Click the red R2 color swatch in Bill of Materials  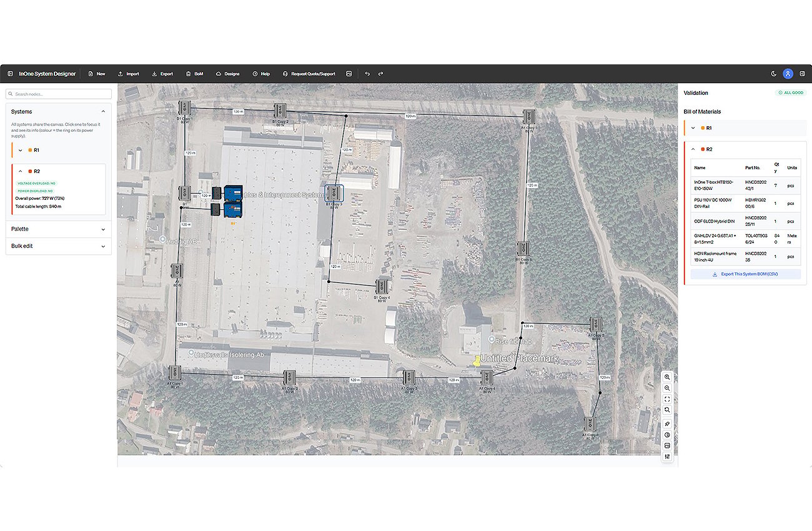703,149
